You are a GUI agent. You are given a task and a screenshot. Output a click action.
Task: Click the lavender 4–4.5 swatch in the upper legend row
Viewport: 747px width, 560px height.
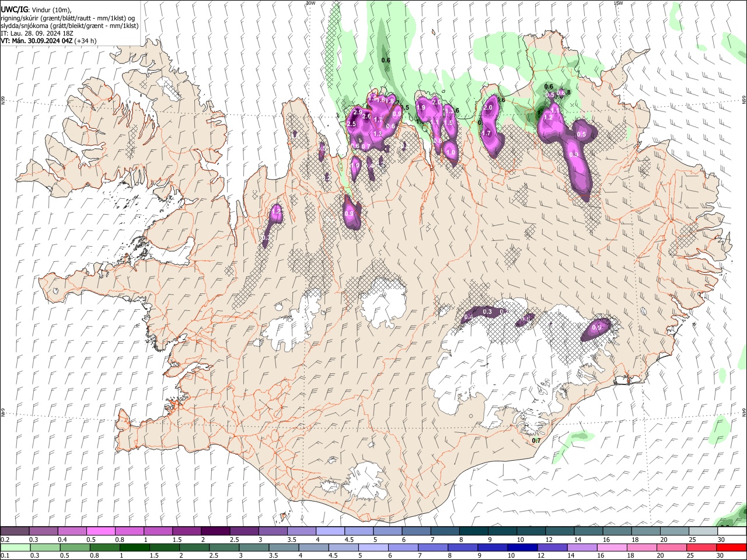[330, 531]
